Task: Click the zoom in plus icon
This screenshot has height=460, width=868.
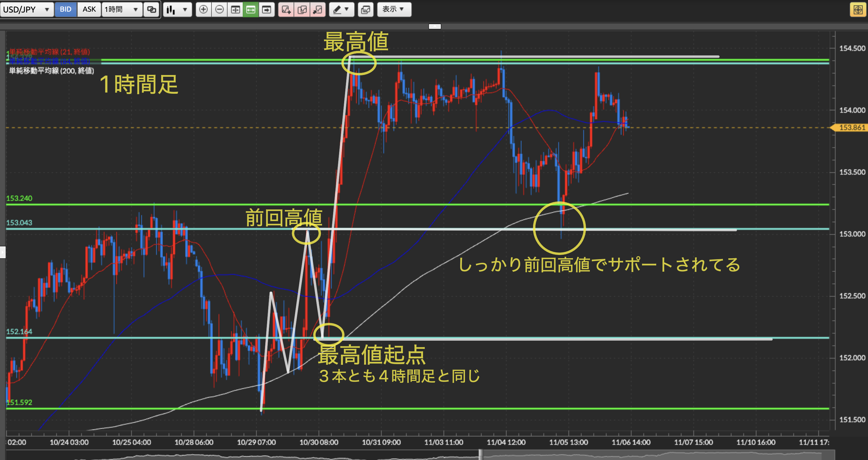Action: 203,10
